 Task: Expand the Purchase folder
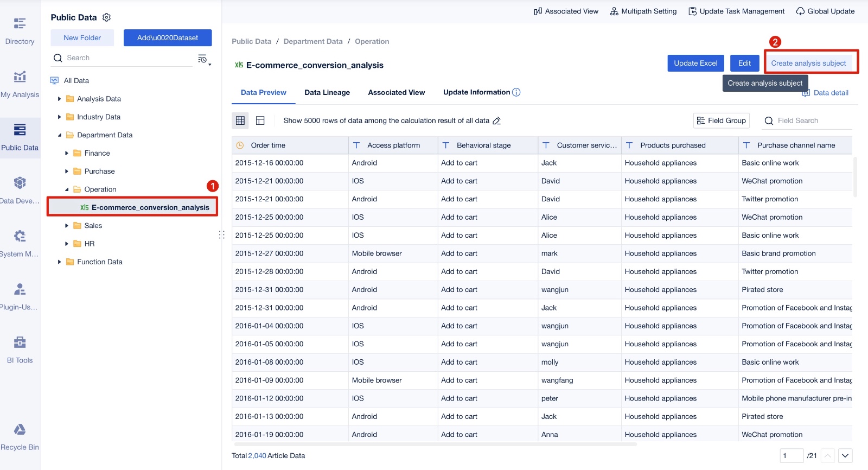point(67,172)
